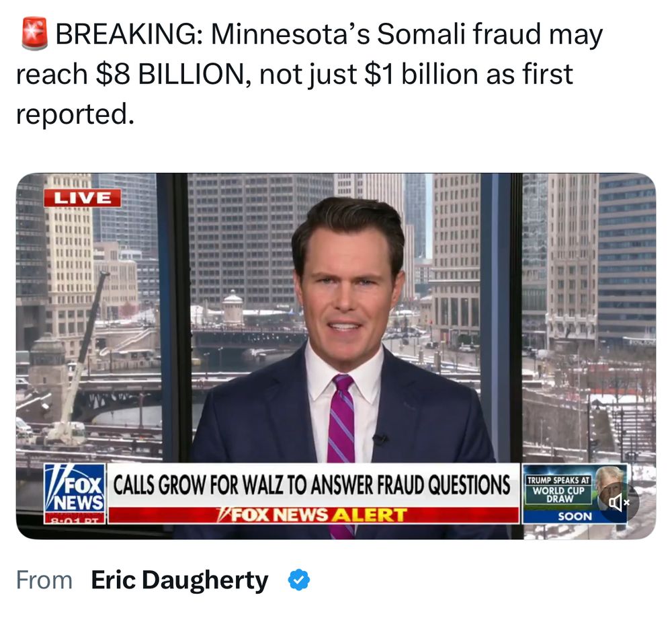
Task: Click the word reported. ending the post
Action: [x=75, y=115]
